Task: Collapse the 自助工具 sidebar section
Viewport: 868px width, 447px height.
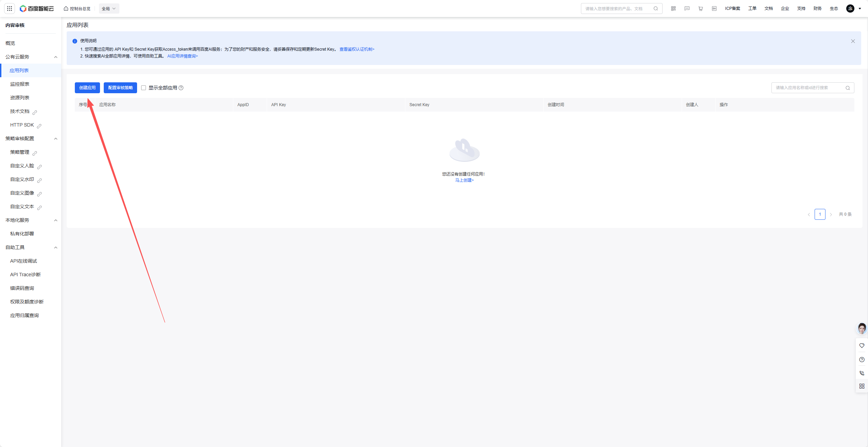Action: click(x=56, y=247)
